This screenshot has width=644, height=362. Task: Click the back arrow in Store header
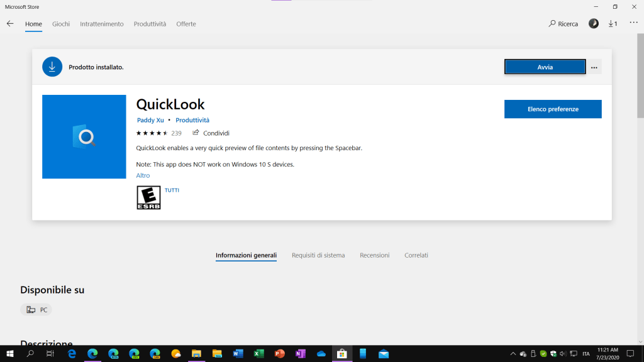[x=10, y=24]
